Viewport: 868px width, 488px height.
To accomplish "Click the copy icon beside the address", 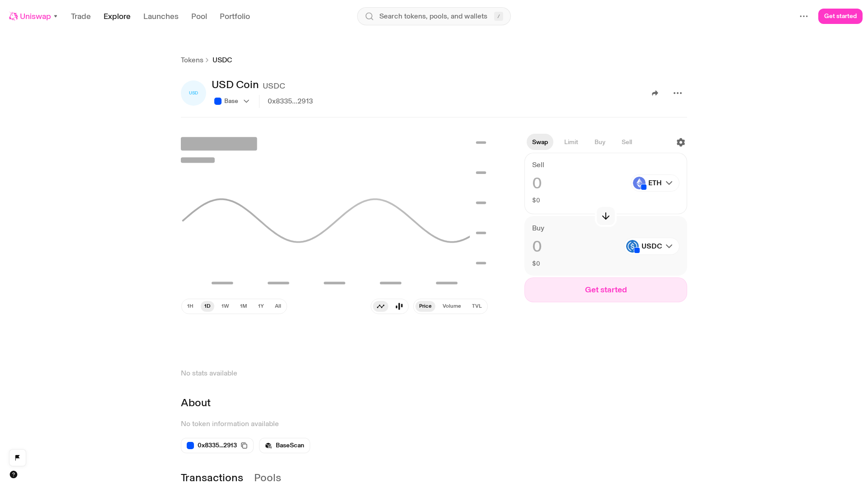I will point(244,446).
